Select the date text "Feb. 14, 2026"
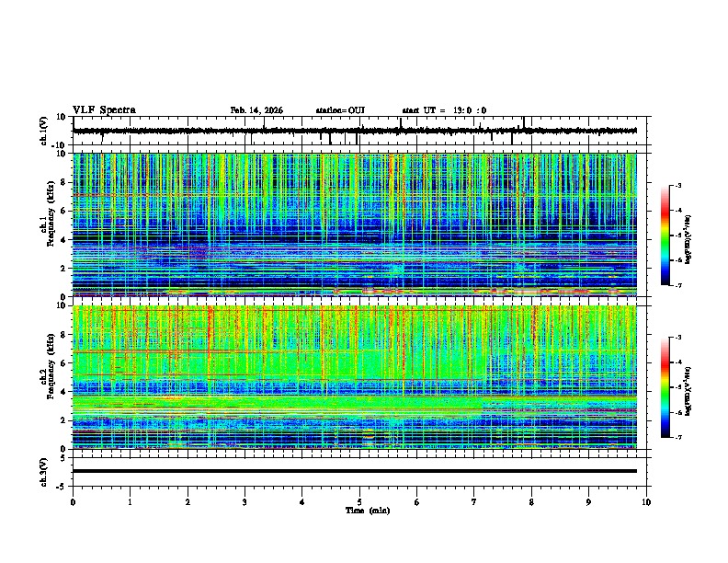The height and width of the screenshot is (563, 728). pos(256,110)
